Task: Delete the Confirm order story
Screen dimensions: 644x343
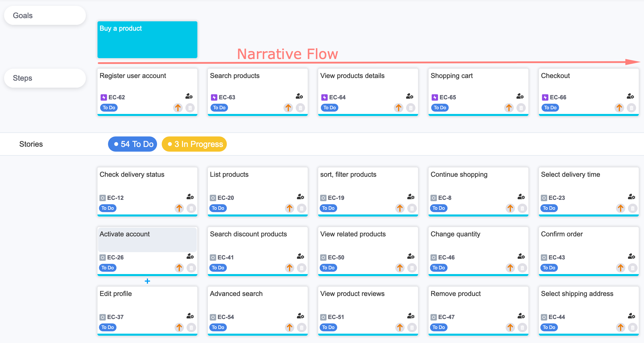Action: tap(632, 268)
